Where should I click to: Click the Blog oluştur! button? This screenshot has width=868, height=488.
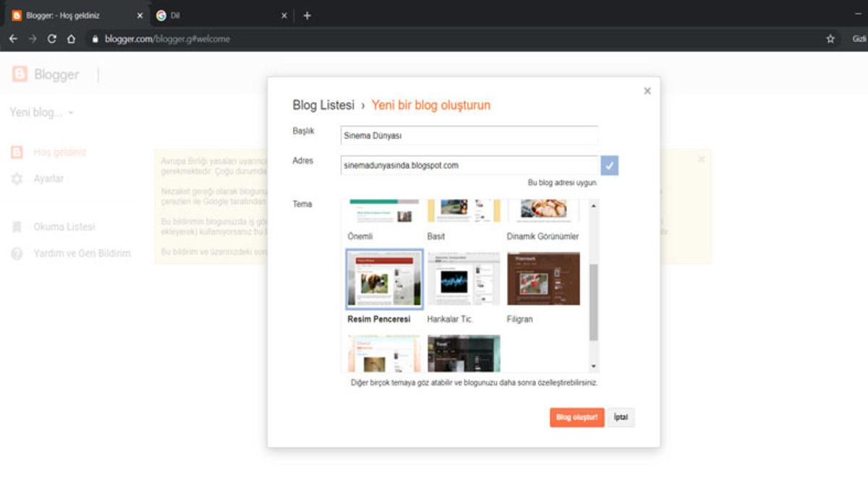575,417
